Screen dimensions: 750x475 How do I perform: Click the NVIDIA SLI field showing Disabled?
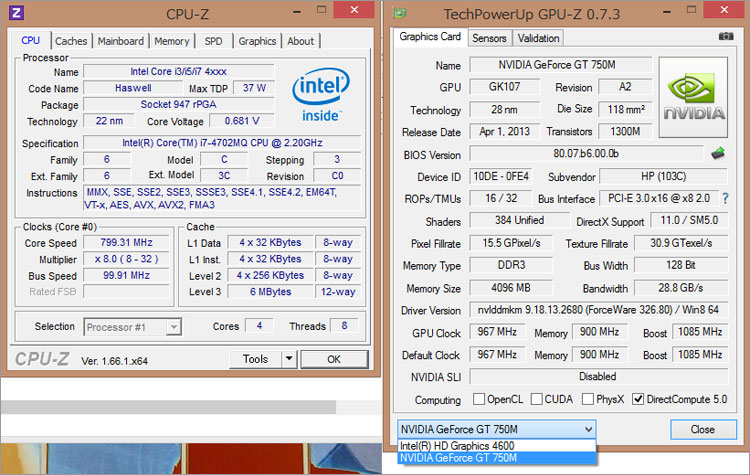click(x=598, y=376)
